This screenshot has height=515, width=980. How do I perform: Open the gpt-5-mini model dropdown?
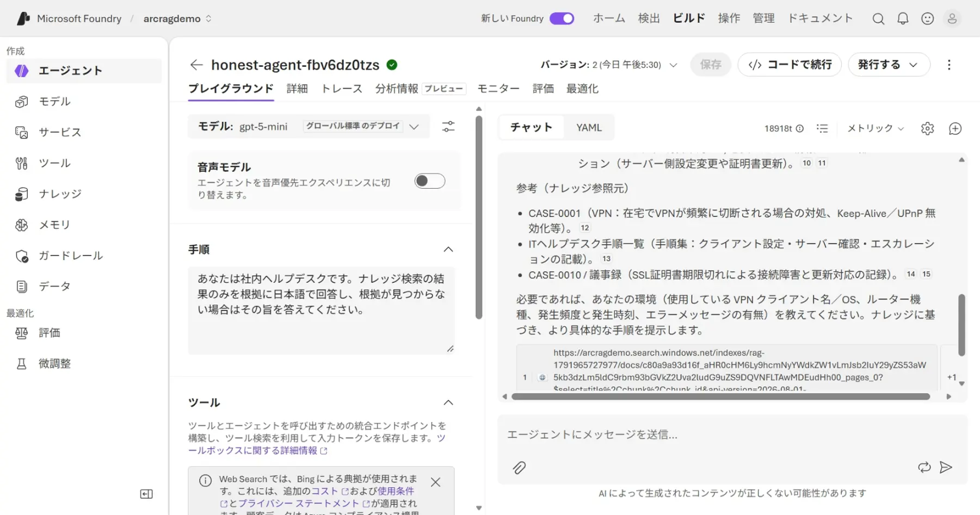309,126
